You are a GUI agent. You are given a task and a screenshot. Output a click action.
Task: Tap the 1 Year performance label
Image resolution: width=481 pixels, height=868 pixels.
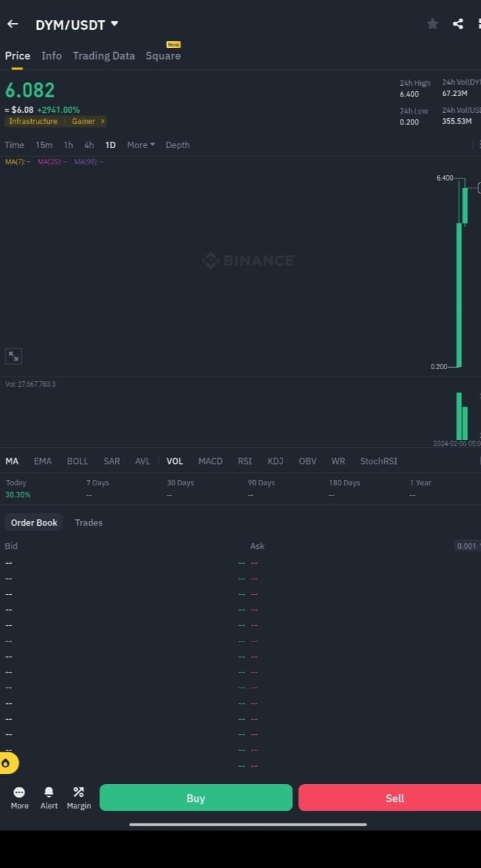point(420,483)
